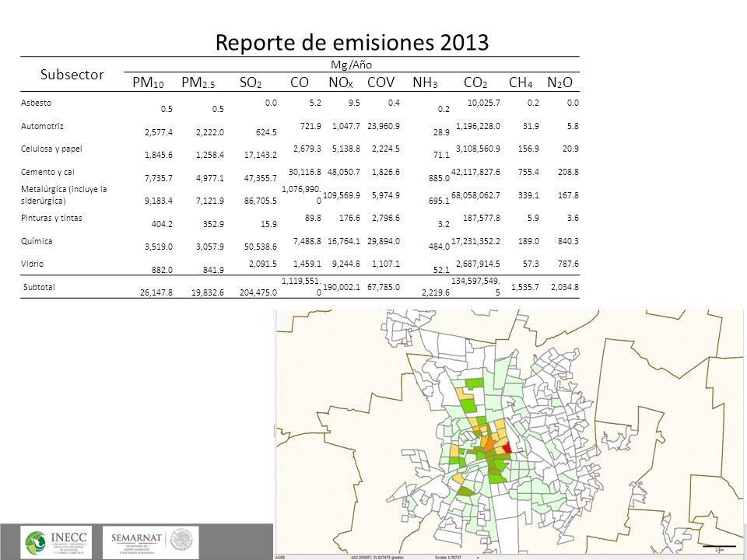Click the Pinturas CO2 value 187,577.8
Screen dimensions: 747x560
pos(482,218)
